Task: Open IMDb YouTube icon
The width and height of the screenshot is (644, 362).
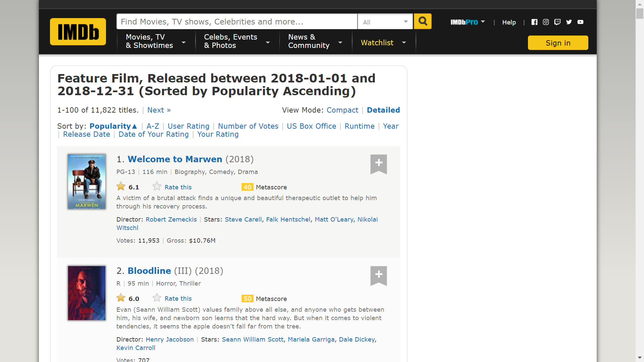Action: (x=580, y=22)
